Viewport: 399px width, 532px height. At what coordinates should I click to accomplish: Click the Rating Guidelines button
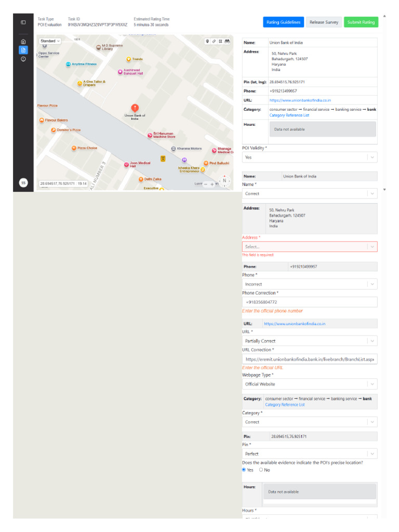pyautogui.click(x=283, y=22)
